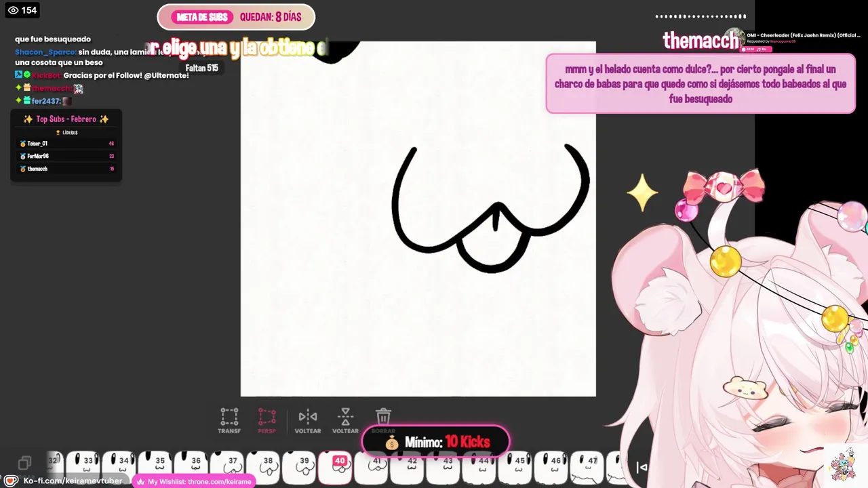
Task: Click the money bag icon in the Mínimo banner
Action: (392, 443)
